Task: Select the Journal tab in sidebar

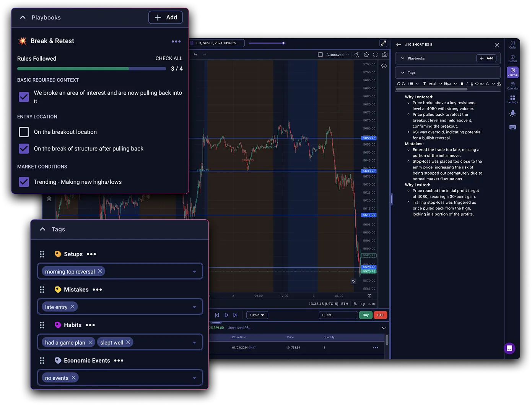Action: click(x=512, y=72)
